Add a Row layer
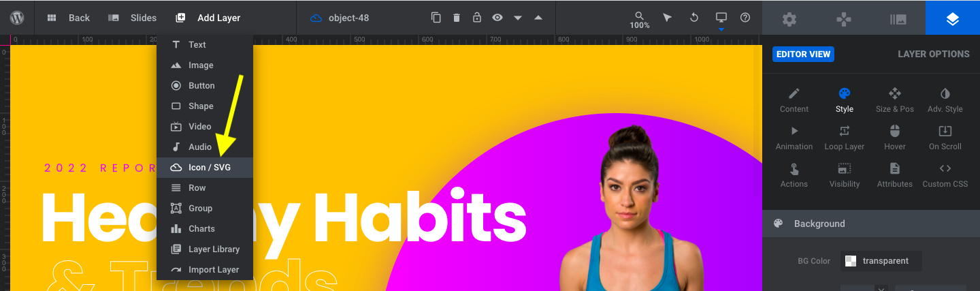Screen dimensions: 980x291 (x=204, y=187)
